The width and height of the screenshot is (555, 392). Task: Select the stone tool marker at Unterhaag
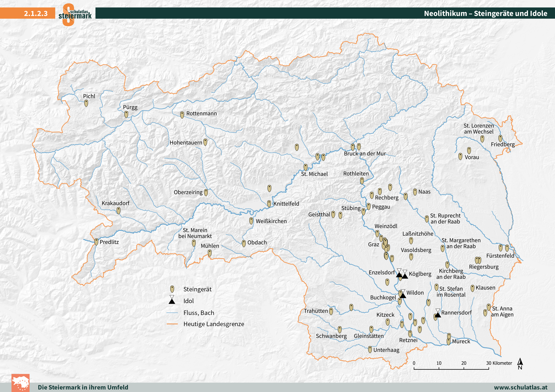[x=370, y=349]
